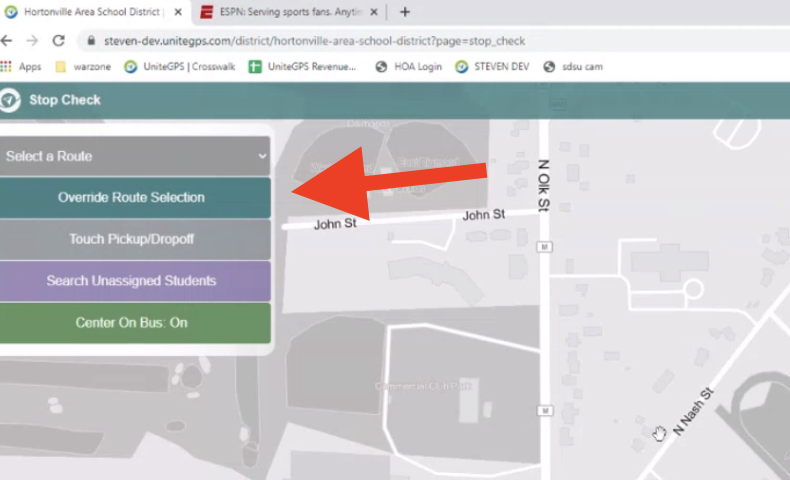
Task: Click the N Olk St map label
Action: click(544, 185)
